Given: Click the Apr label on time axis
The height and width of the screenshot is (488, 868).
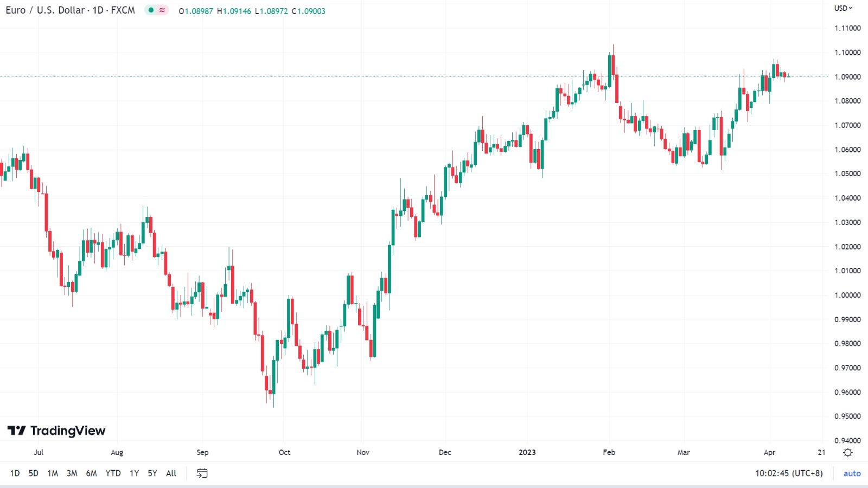Looking at the screenshot, I should pyautogui.click(x=769, y=452).
